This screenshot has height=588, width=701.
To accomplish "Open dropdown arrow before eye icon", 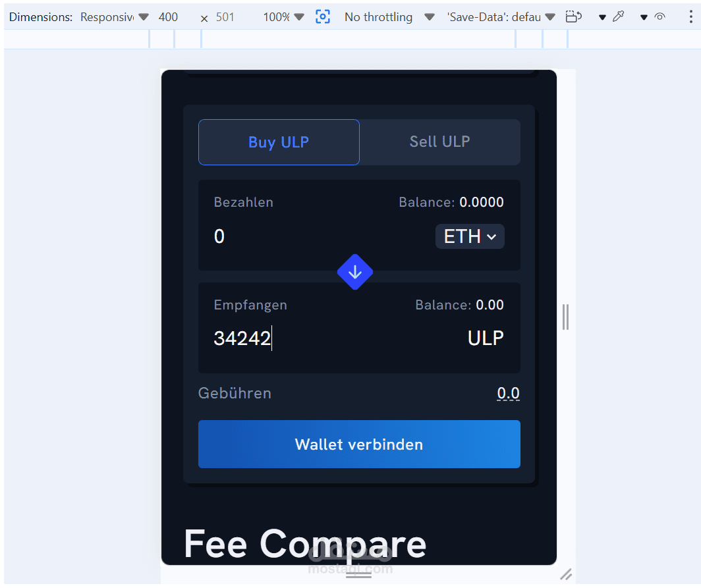I will click(644, 17).
